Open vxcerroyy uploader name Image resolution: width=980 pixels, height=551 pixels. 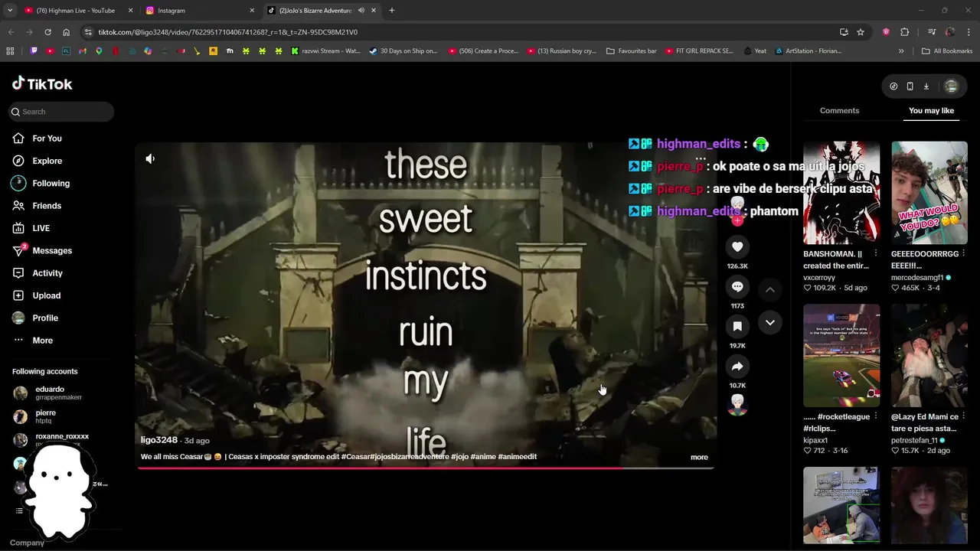[819, 278]
